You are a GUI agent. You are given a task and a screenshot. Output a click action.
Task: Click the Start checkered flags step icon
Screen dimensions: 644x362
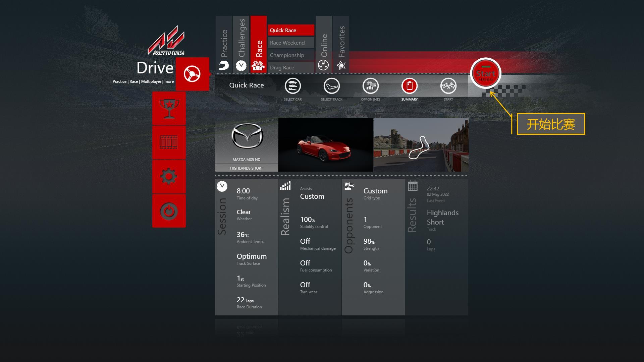(448, 86)
